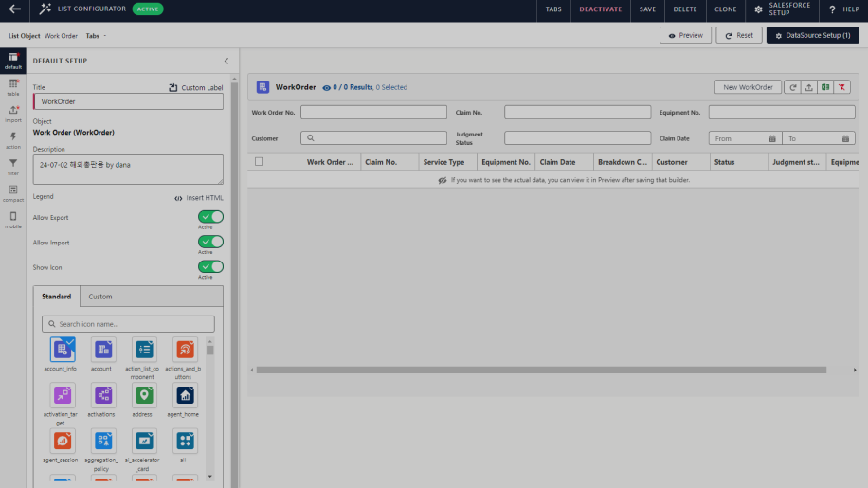This screenshot has width=868, height=488.
Task: Open the table section in the sidebar
Action: (x=13, y=88)
